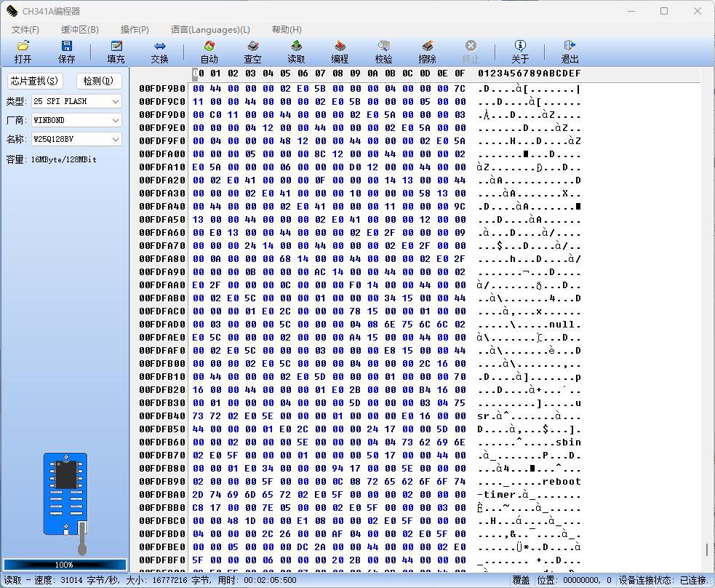Click ASCII text 'sbin' in row 00FDFB60
The height and width of the screenshot is (588, 715).
tap(568, 442)
